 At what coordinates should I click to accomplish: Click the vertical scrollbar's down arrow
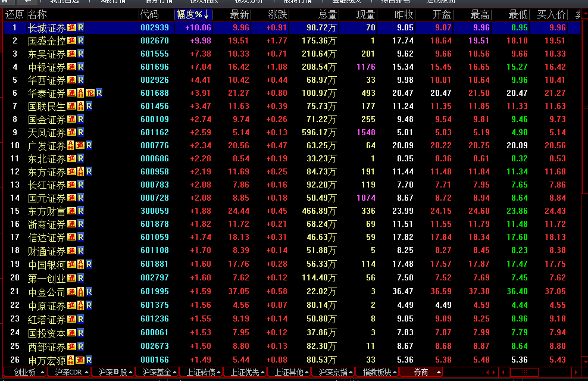tap(586, 362)
